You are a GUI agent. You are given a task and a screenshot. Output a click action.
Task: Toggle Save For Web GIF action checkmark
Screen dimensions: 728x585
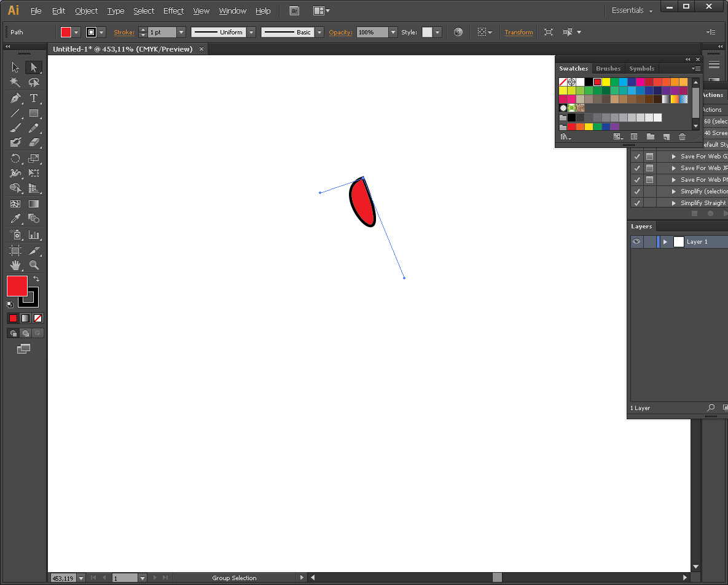pos(637,157)
